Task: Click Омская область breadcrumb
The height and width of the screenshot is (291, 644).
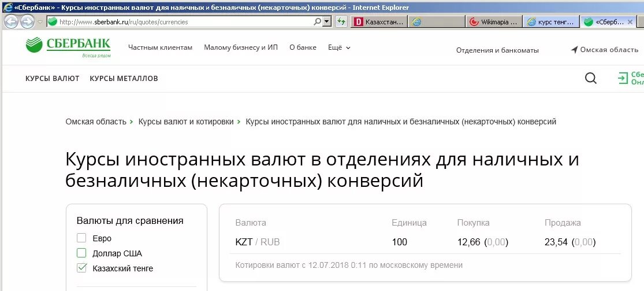Action: (x=96, y=122)
